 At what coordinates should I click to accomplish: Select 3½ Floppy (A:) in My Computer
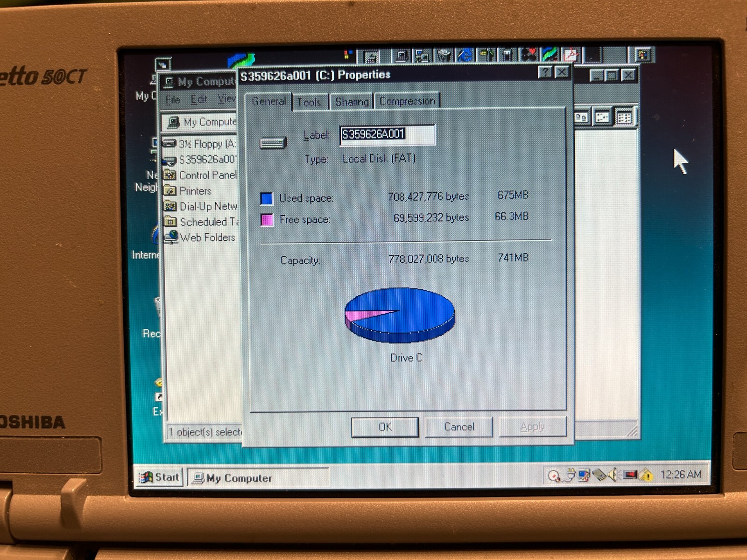tap(200, 144)
